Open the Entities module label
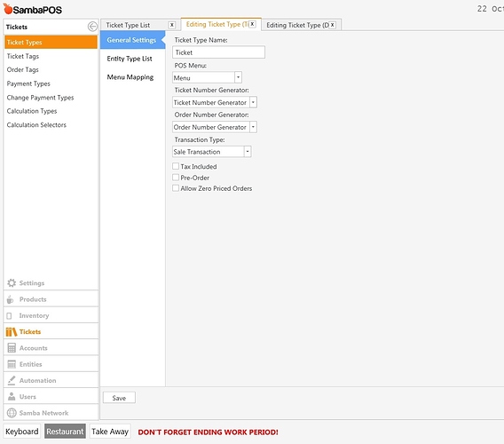 [x=30, y=364]
